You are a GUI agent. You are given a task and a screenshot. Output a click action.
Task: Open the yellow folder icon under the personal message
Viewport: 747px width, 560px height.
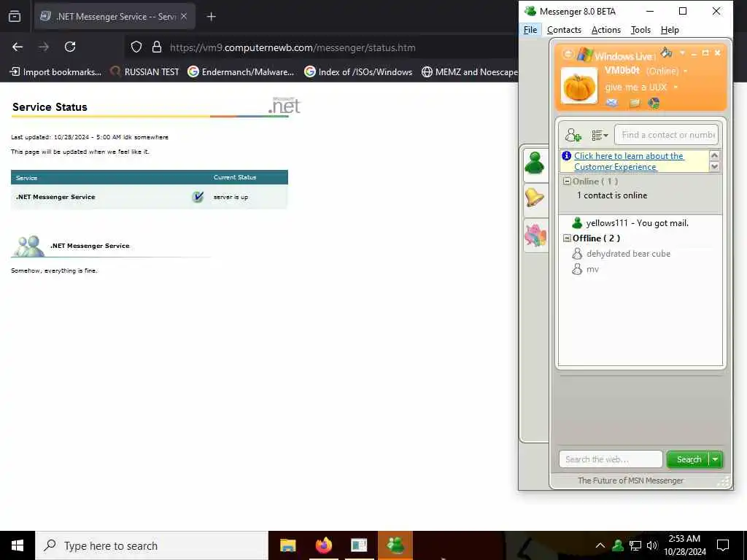[x=635, y=104]
